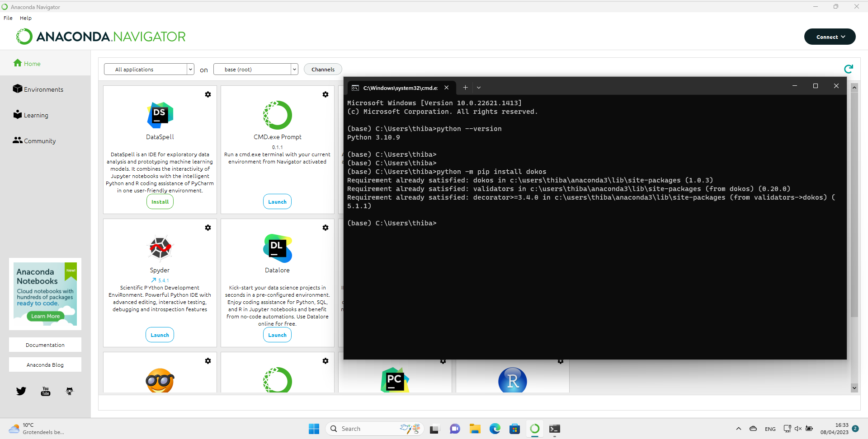Click Spyder version 5.4.1 update link
This screenshot has height=439, width=868.
click(160, 280)
